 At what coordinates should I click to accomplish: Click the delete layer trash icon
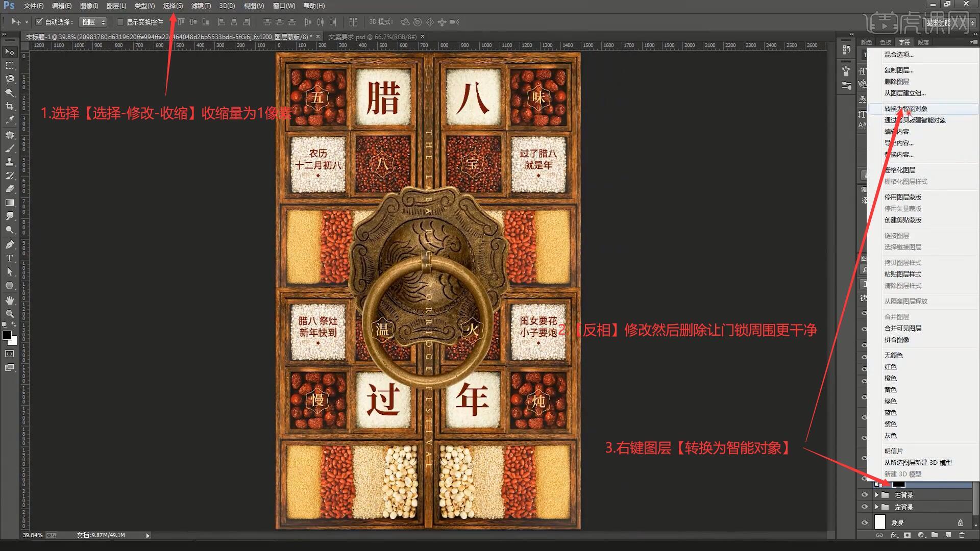click(x=962, y=535)
